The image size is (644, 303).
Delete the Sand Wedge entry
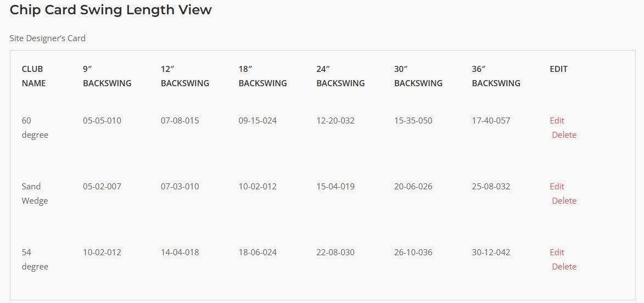564,200
